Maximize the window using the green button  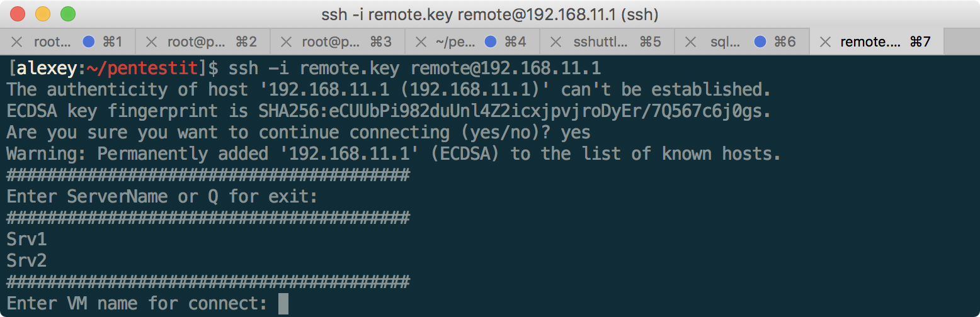pyautogui.click(x=67, y=13)
